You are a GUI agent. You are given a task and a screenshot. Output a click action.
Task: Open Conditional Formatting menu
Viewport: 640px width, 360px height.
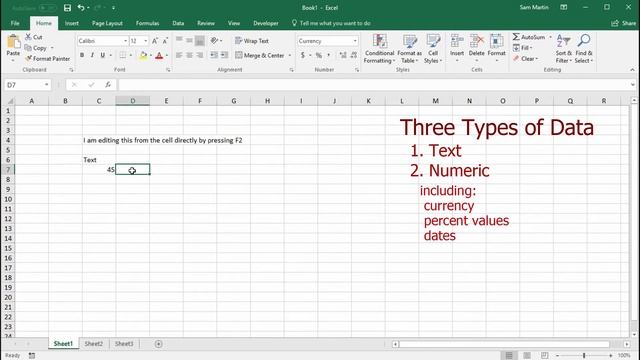click(x=379, y=49)
